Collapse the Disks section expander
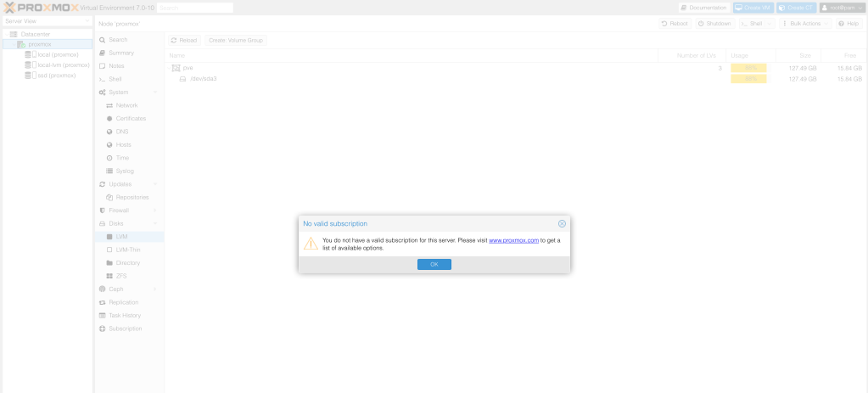Screen dimensions: 868x393 (155, 223)
